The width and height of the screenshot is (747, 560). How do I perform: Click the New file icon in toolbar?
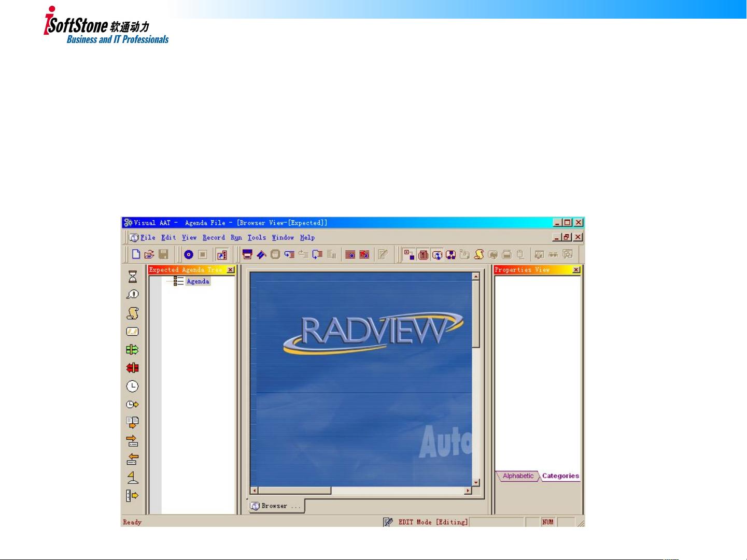[136, 254]
